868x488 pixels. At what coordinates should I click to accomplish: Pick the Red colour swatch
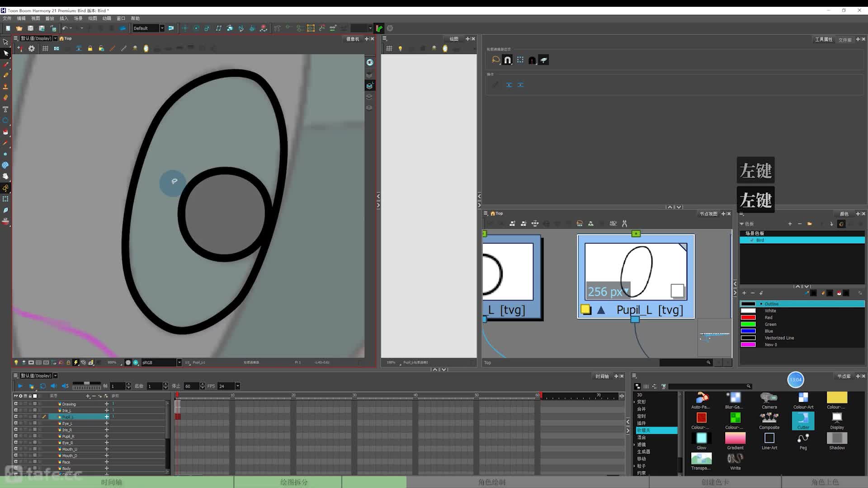[x=748, y=318]
